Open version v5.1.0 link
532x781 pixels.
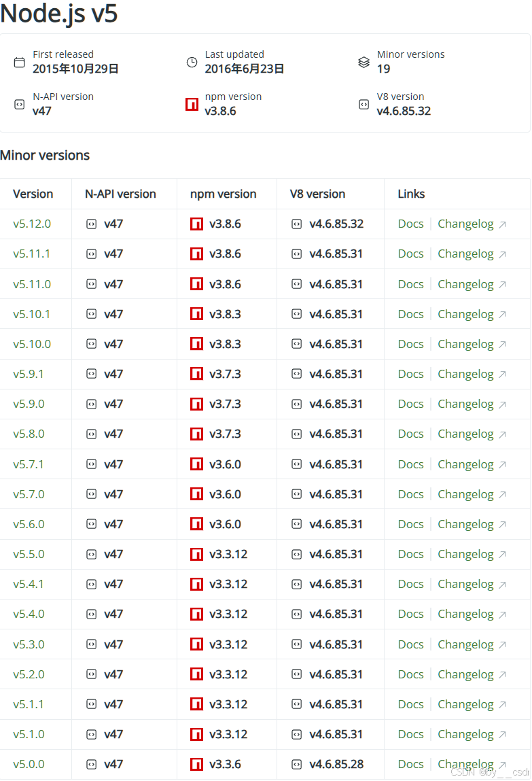pyautogui.click(x=29, y=734)
